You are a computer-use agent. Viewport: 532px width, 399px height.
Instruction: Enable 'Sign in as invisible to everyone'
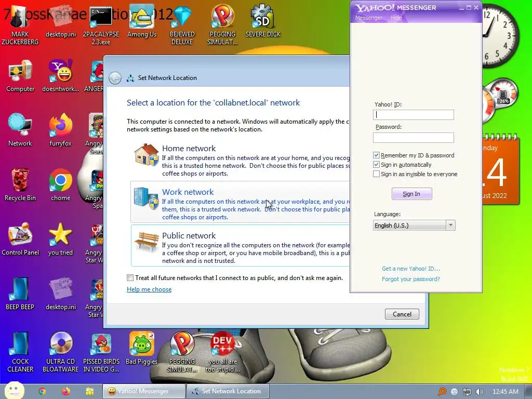376,174
